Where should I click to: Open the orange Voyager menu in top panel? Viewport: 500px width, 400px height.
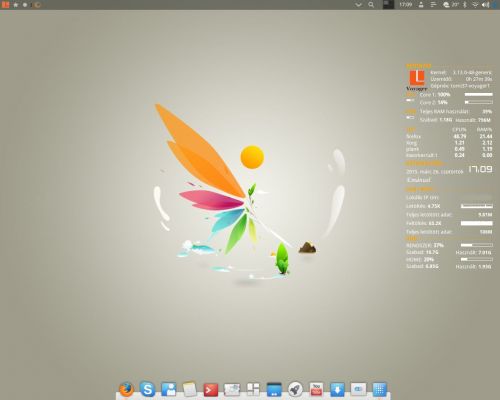[5, 5]
